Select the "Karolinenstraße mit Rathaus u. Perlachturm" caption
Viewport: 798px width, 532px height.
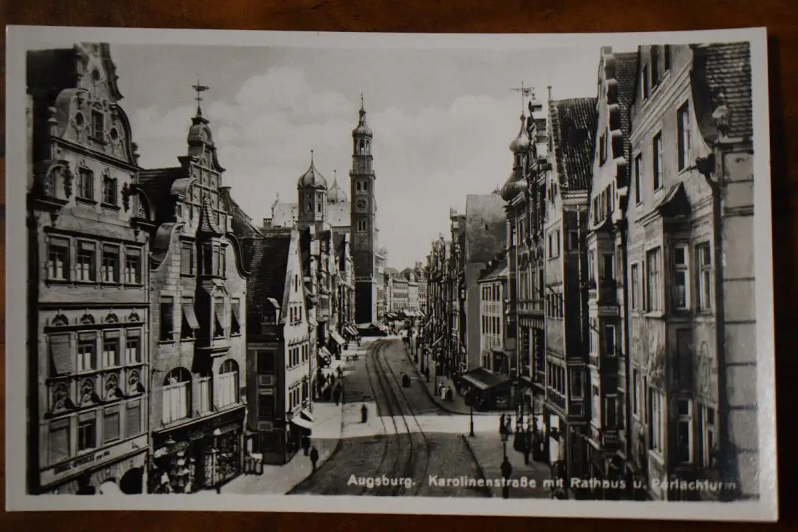[583, 483]
